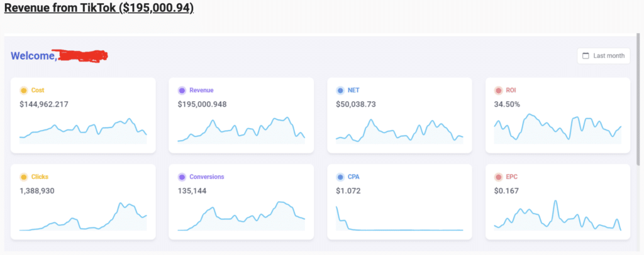Click the red ROI indicator dot
The width and height of the screenshot is (644, 255).
click(x=498, y=90)
